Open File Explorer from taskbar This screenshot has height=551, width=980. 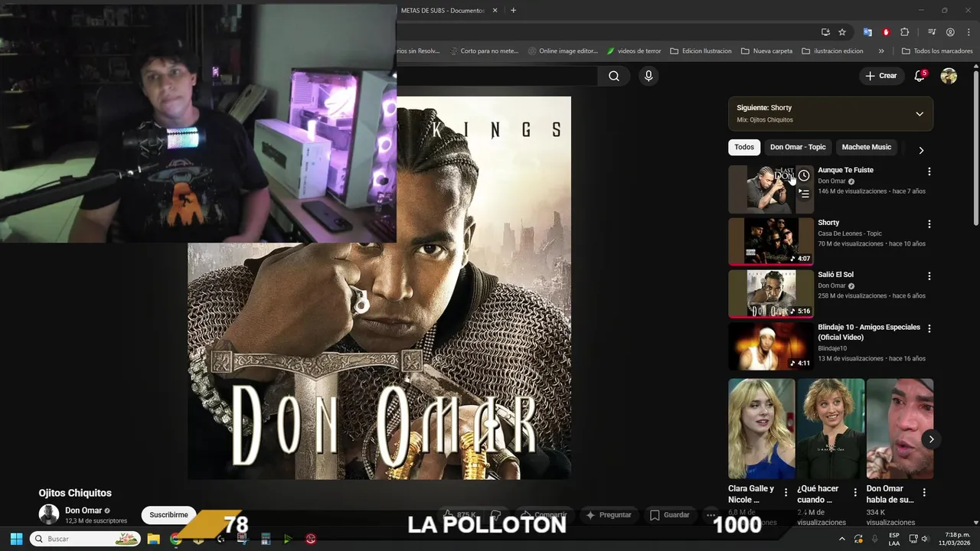[x=153, y=539]
